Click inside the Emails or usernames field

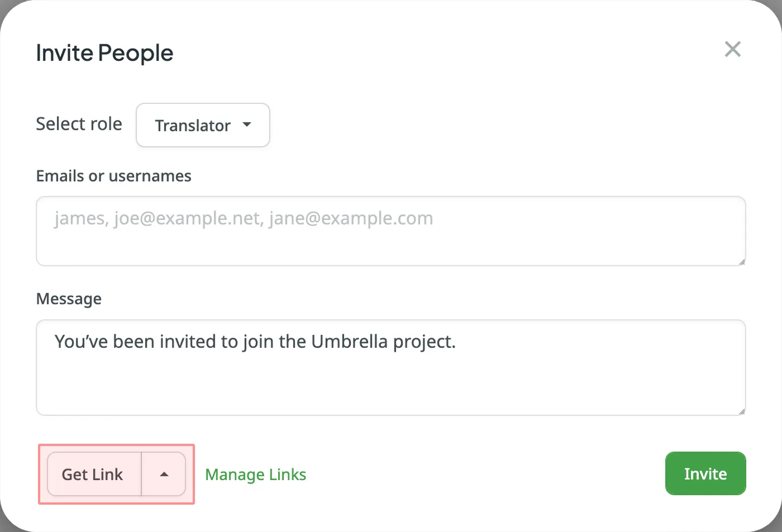click(390, 231)
